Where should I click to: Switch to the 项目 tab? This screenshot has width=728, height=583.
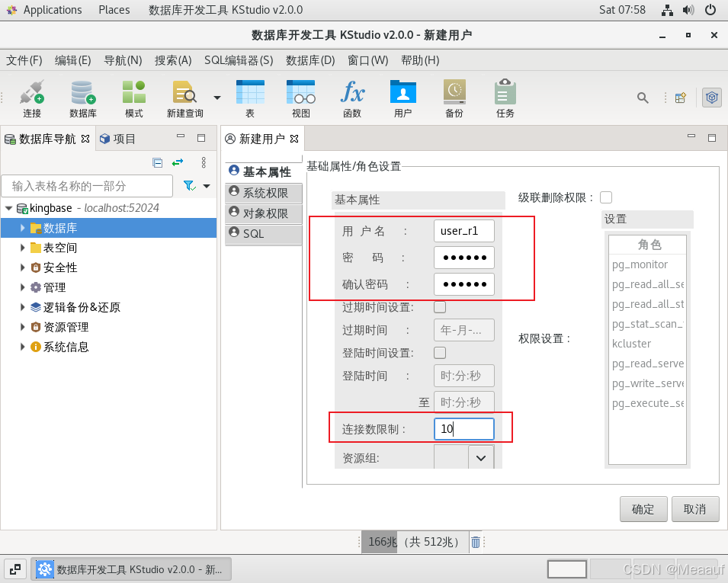[118, 139]
